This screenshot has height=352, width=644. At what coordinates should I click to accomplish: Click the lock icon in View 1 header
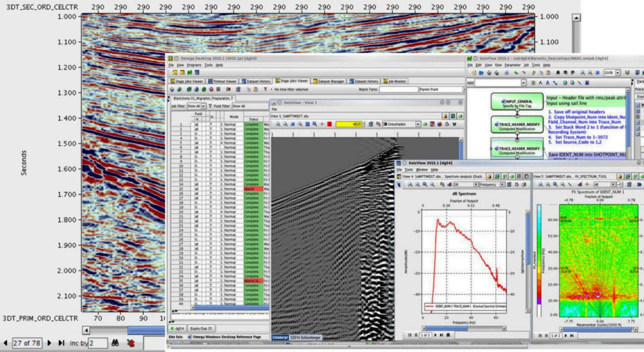(x=445, y=116)
